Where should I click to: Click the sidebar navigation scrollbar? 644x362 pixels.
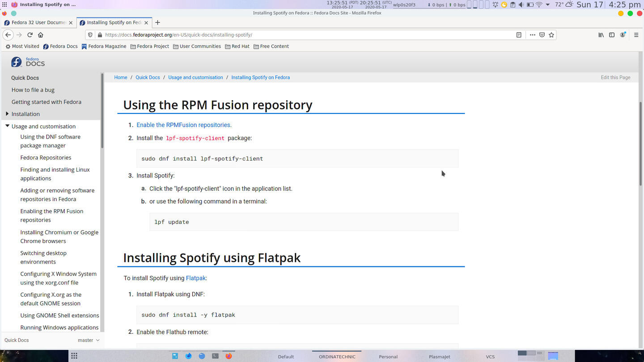pos(102,110)
